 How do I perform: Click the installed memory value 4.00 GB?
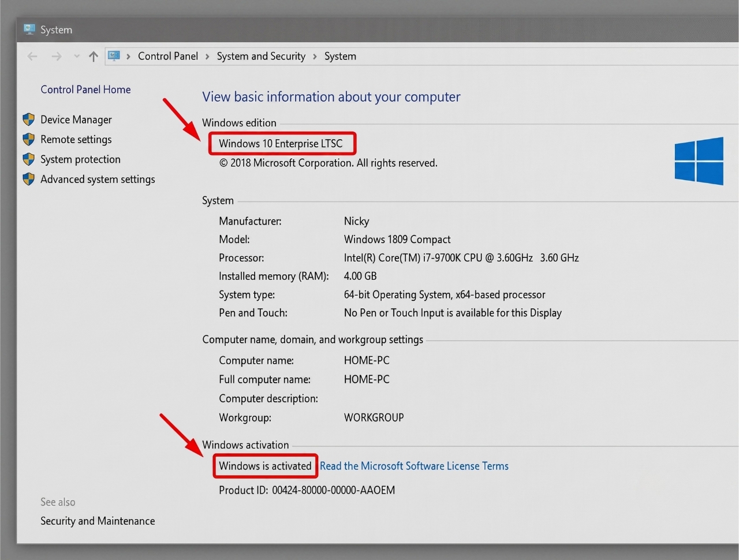360,276
